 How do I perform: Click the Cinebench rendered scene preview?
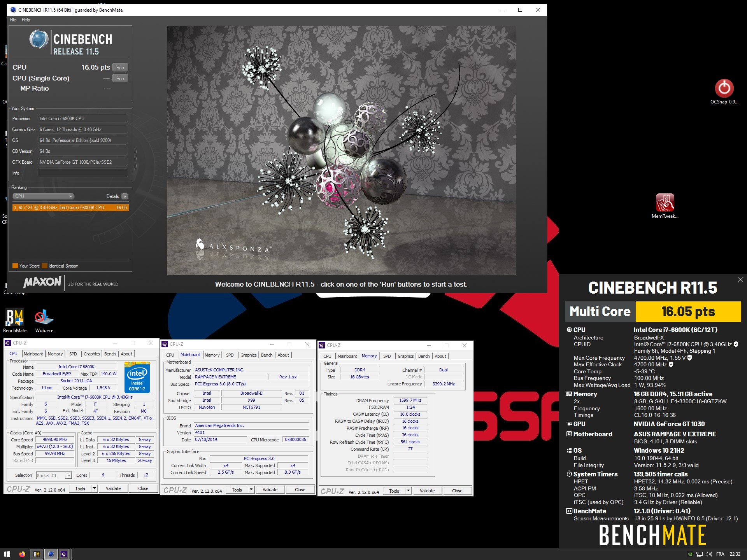pos(342,150)
